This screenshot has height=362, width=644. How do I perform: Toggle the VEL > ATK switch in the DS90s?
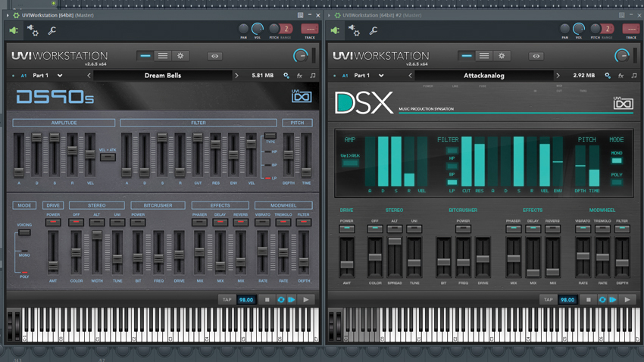[108, 158]
